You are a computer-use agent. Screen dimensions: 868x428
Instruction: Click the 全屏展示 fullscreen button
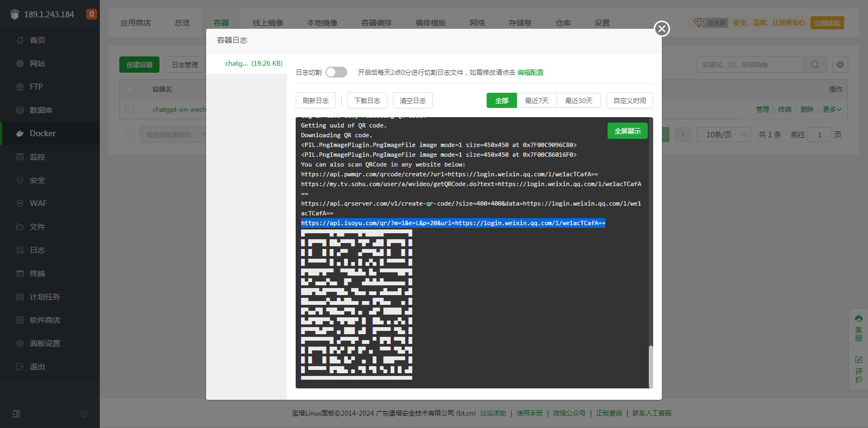pos(628,131)
